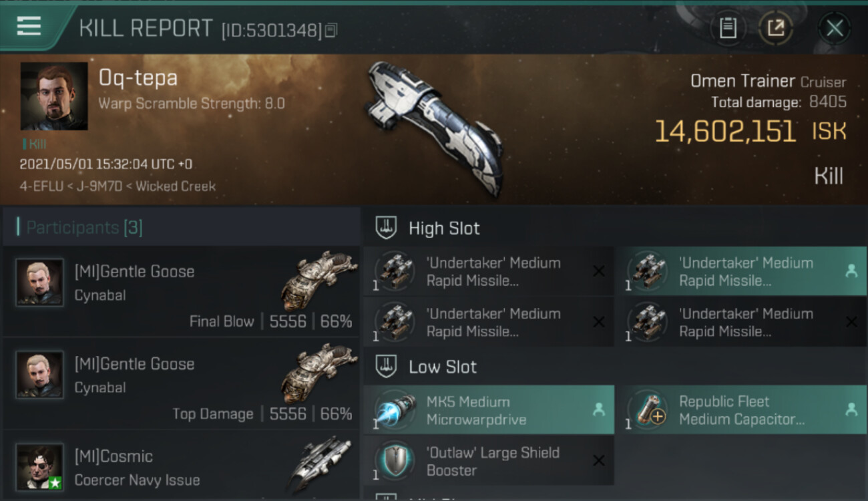
Task: Select the MK5 Medium Microwarpdrive module icon
Action: click(394, 411)
